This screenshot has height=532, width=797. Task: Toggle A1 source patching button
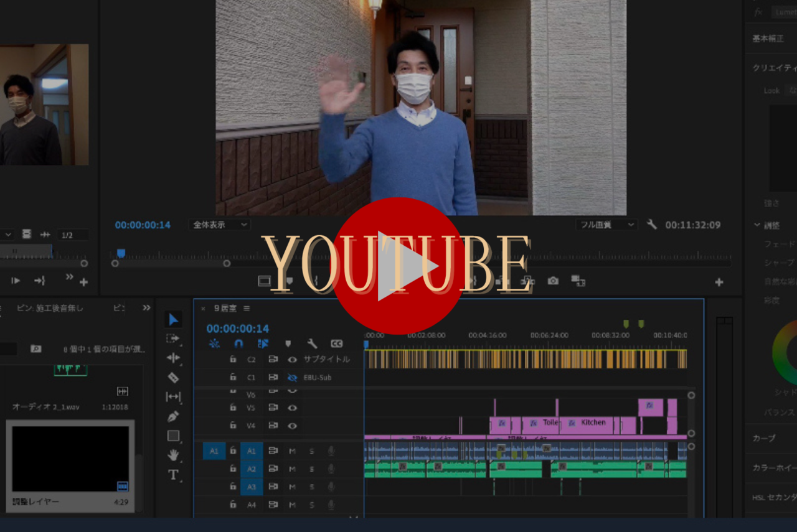(x=214, y=450)
